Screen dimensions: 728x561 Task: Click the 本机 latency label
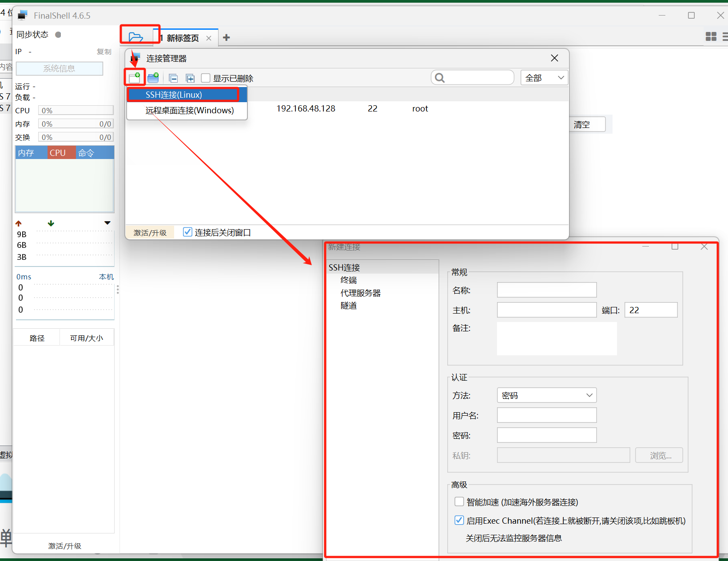click(x=106, y=277)
